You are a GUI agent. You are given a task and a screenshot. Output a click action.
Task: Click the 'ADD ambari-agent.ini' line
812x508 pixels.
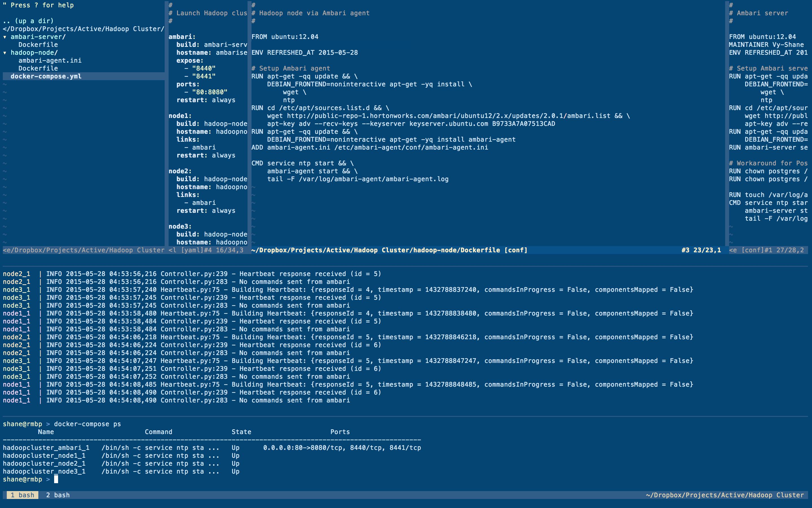point(370,148)
